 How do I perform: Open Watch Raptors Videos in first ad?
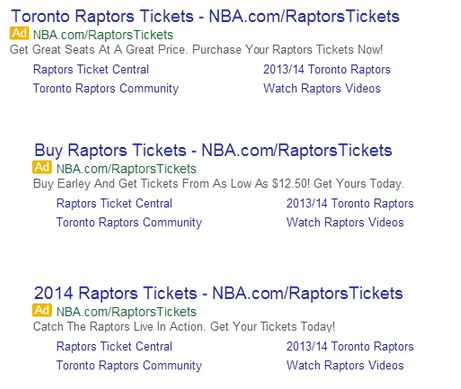tap(322, 88)
